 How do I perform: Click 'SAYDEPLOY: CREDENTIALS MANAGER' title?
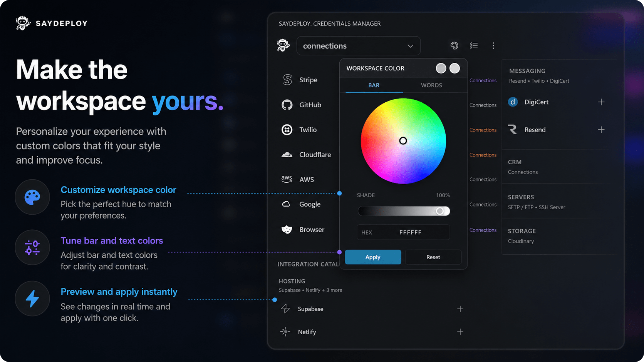click(330, 23)
